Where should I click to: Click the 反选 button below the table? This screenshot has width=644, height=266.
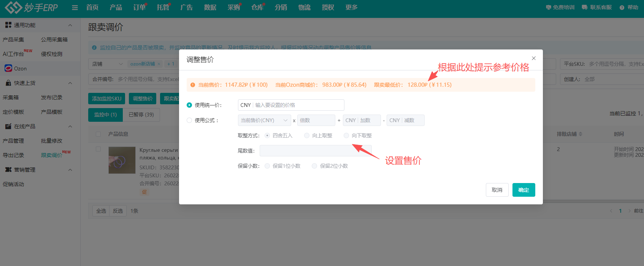click(118, 211)
